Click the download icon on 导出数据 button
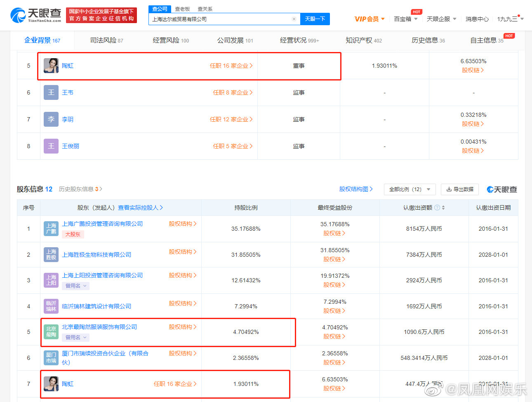The height and width of the screenshot is (402, 532). pyautogui.click(x=448, y=189)
